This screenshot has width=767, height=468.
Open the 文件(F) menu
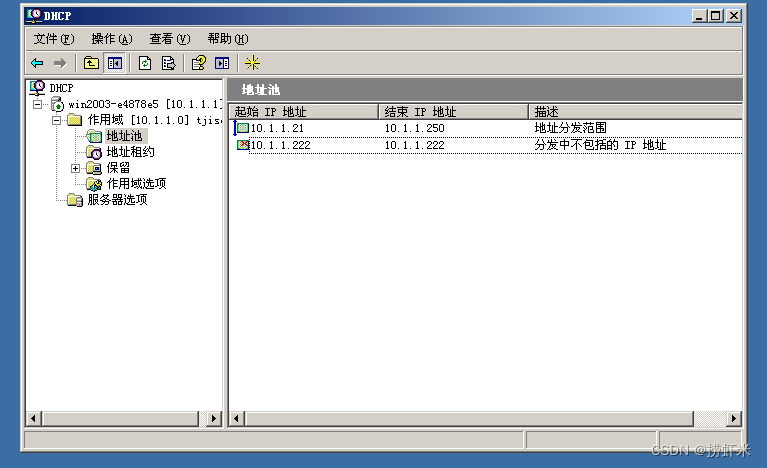point(54,39)
